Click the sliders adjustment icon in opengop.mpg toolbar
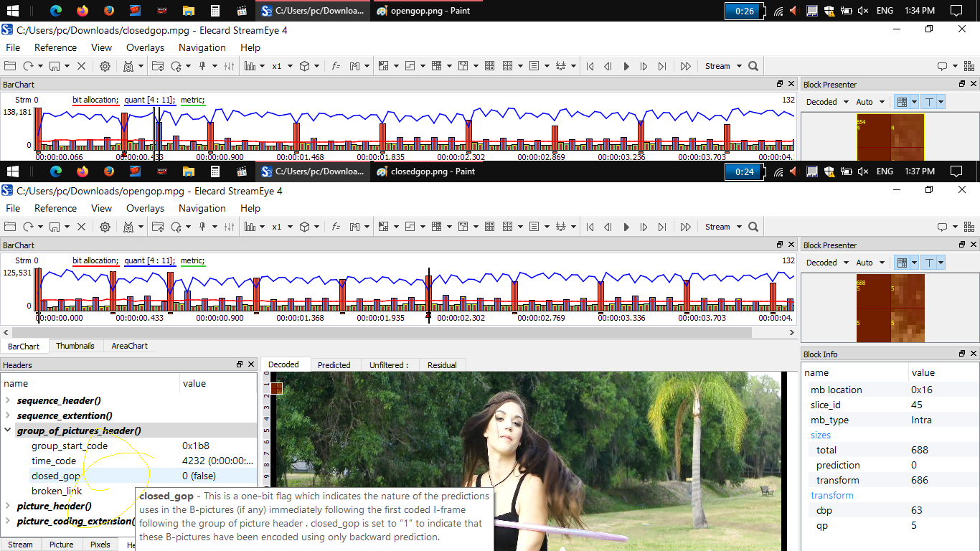The width and height of the screenshot is (980, 551). point(230,227)
